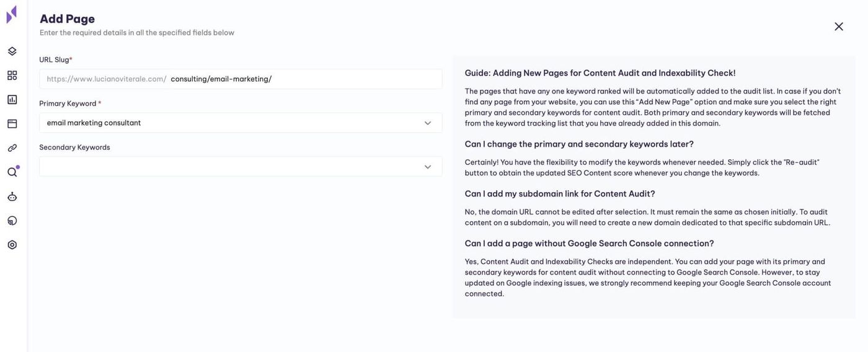
Task: Open the bar chart reports icon
Action: coord(12,100)
